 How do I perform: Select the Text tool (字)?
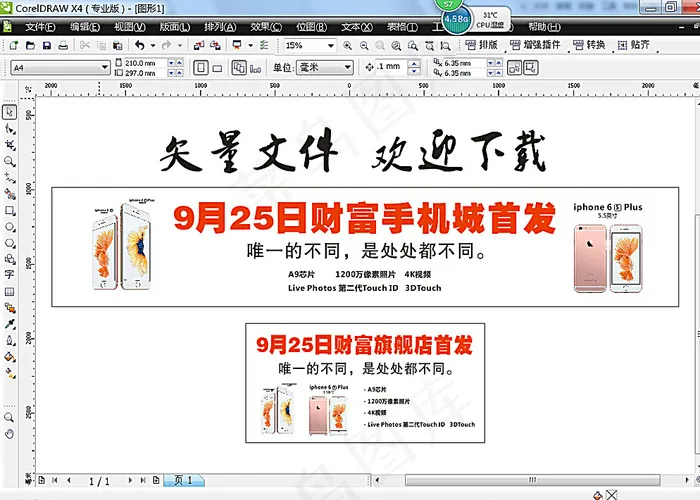click(x=9, y=275)
